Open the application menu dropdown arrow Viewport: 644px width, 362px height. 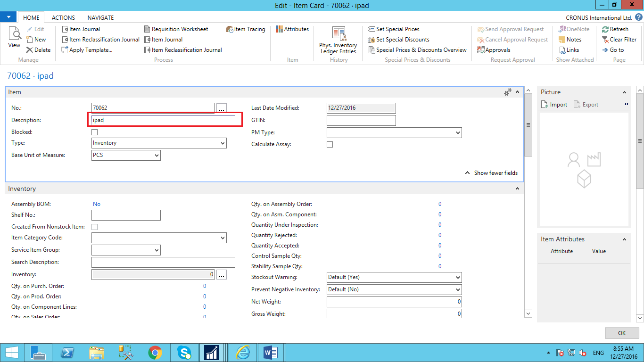click(x=9, y=17)
